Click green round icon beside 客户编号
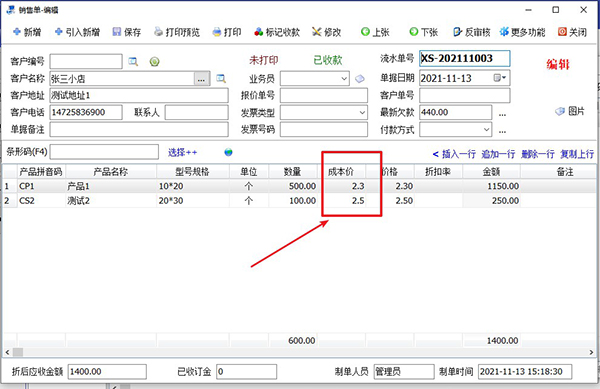This screenshot has width=600, height=389. [155, 61]
